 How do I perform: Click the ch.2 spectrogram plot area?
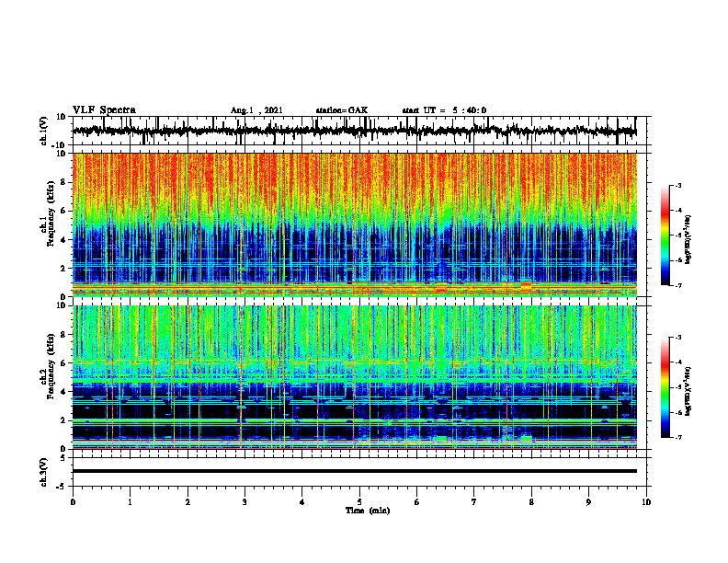click(x=355, y=377)
